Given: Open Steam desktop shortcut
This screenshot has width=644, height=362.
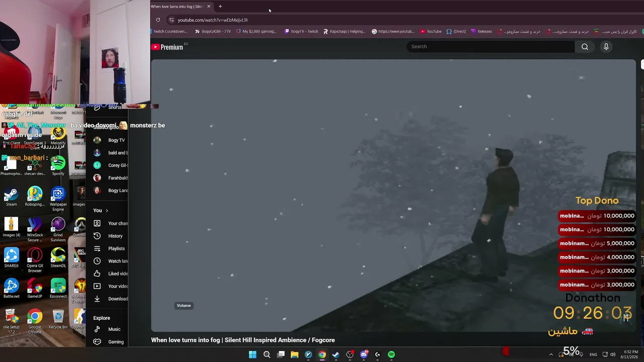Looking at the screenshot, I should coord(12,197).
